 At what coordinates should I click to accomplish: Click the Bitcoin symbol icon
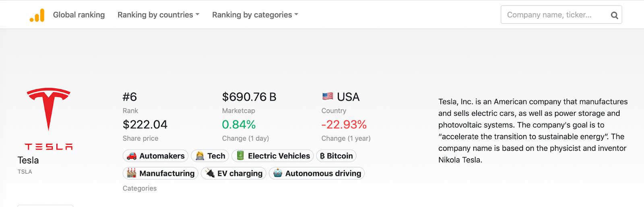coord(322,156)
